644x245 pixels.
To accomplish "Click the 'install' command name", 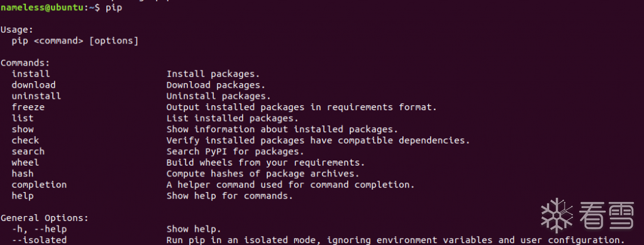I will [31, 74].
